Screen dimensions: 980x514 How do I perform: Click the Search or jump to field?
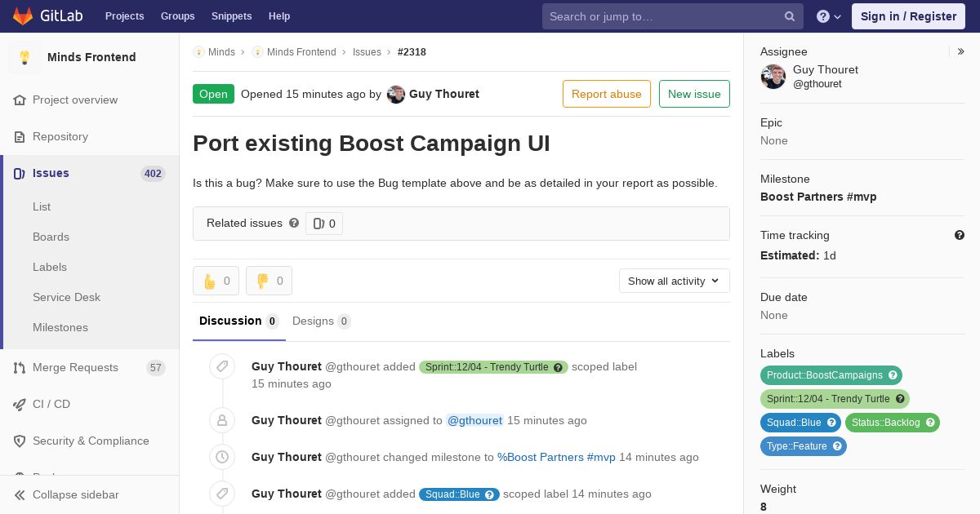663,16
